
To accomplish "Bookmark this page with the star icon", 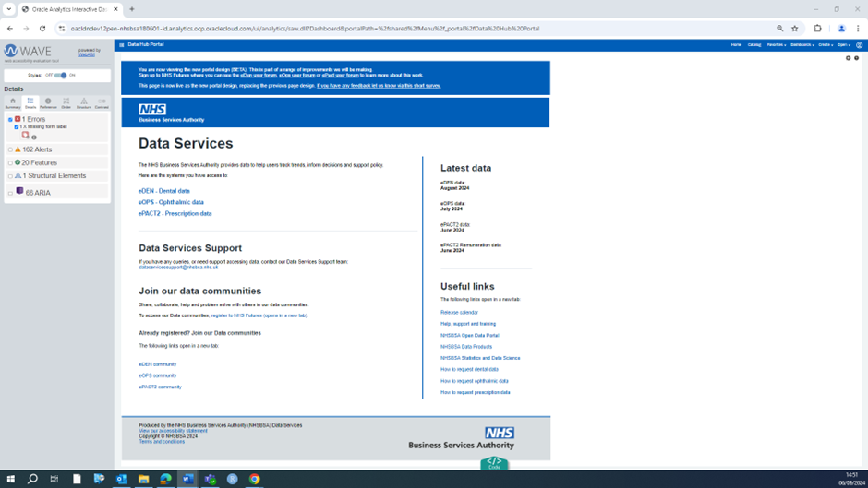I will point(795,29).
